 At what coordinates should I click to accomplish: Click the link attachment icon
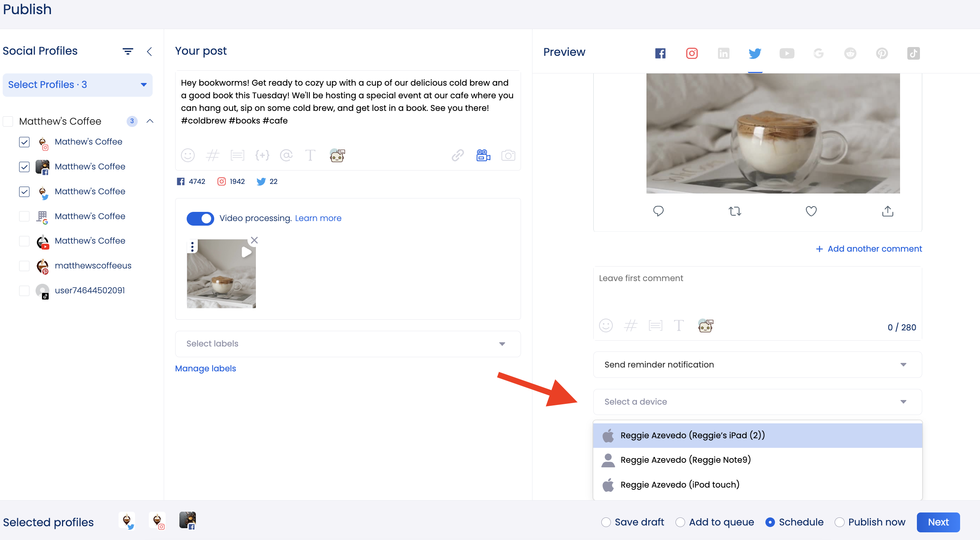(x=457, y=155)
